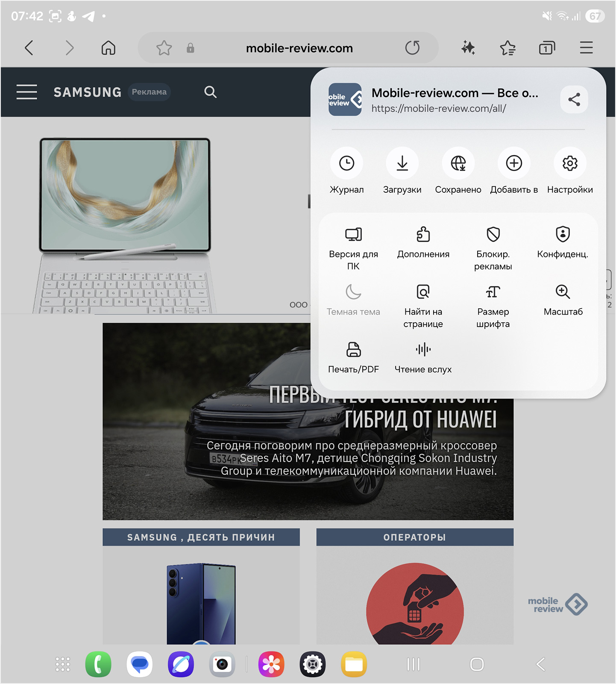Go forward with browser forward arrow
The width and height of the screenshot is (616, 684).
69,48
